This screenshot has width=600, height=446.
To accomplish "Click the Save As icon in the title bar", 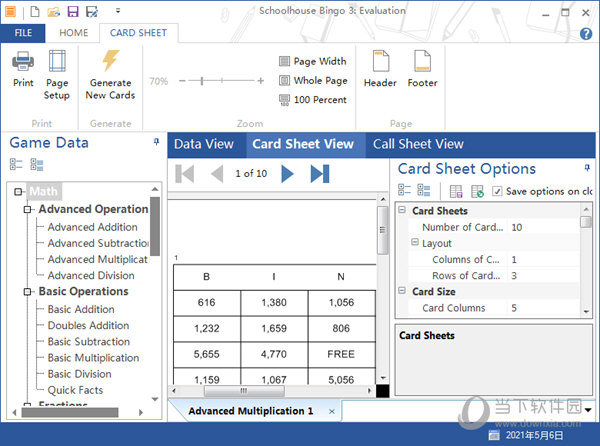I will (x=92, y=11).
